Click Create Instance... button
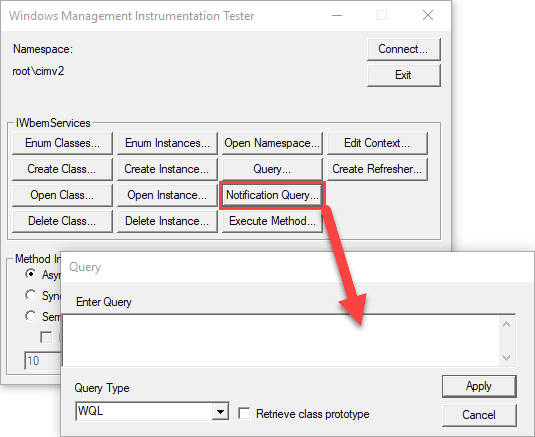 [167, 169]
